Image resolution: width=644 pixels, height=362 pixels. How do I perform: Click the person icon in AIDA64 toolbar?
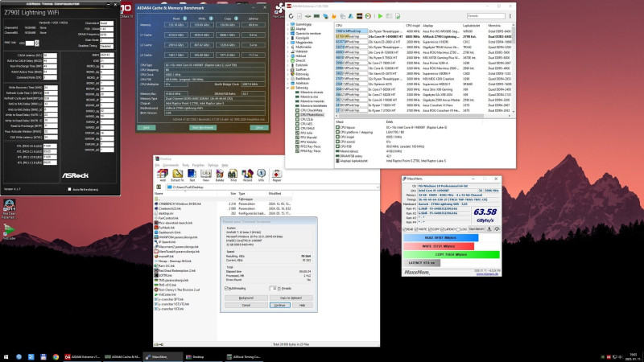point(351,16)
